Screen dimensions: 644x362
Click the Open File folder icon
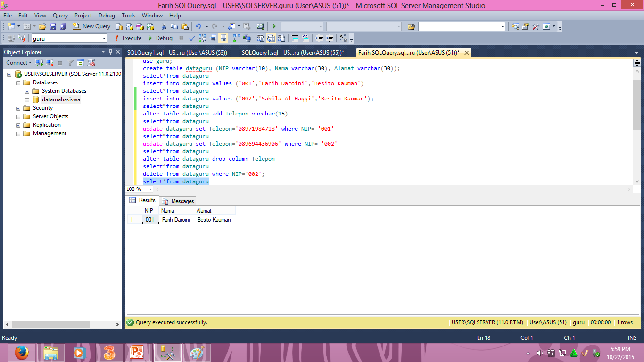click(42, 26)
